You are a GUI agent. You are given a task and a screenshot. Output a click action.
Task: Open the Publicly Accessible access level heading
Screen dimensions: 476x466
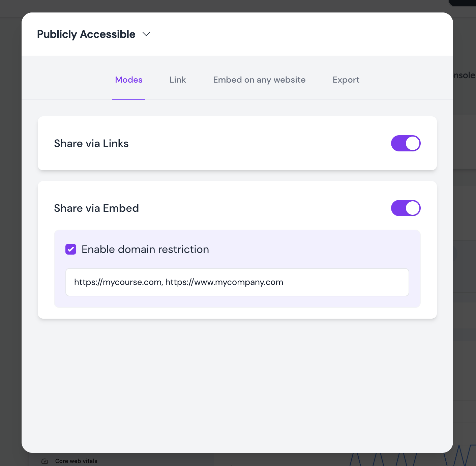coord(86,34)
